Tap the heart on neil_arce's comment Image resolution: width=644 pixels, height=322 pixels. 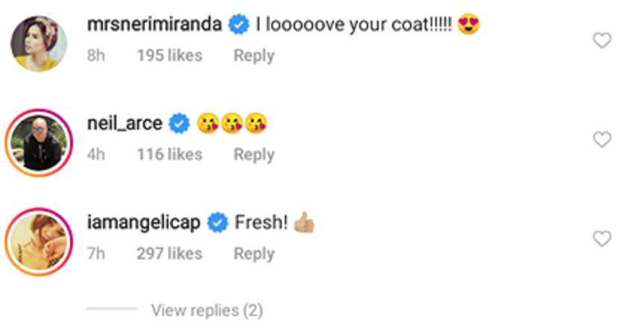[x=602, y=139]
